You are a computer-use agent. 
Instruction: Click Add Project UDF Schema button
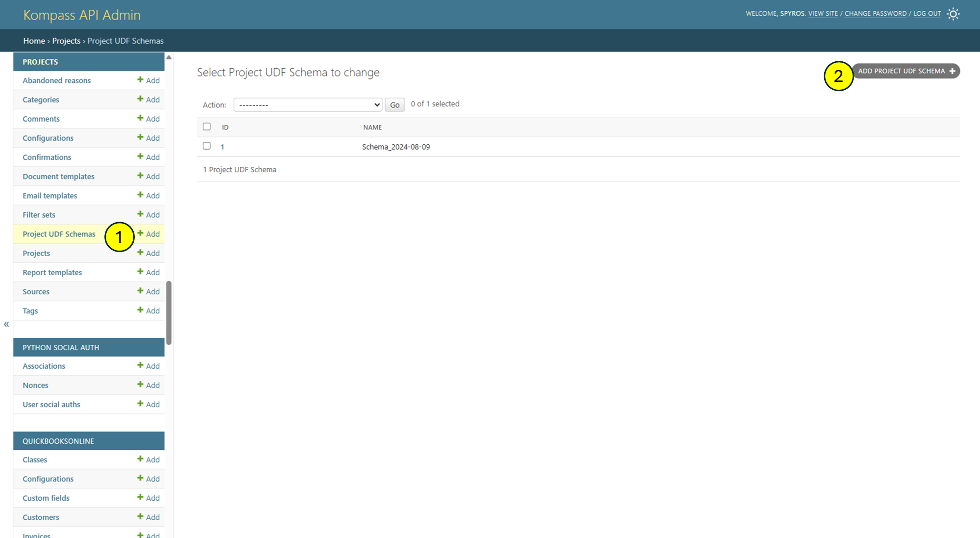(x=906, y=71)
